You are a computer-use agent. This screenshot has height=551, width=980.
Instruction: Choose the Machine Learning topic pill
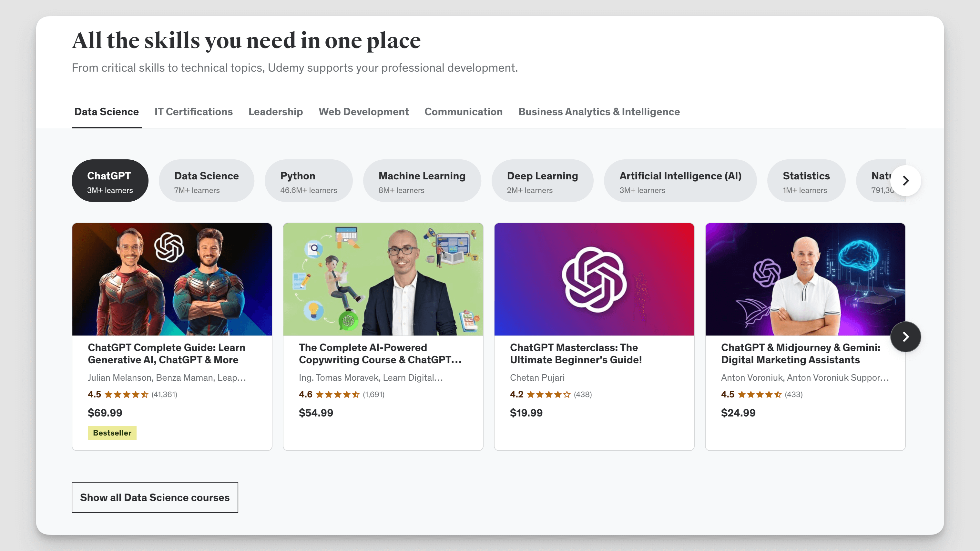tap(422, 181)
